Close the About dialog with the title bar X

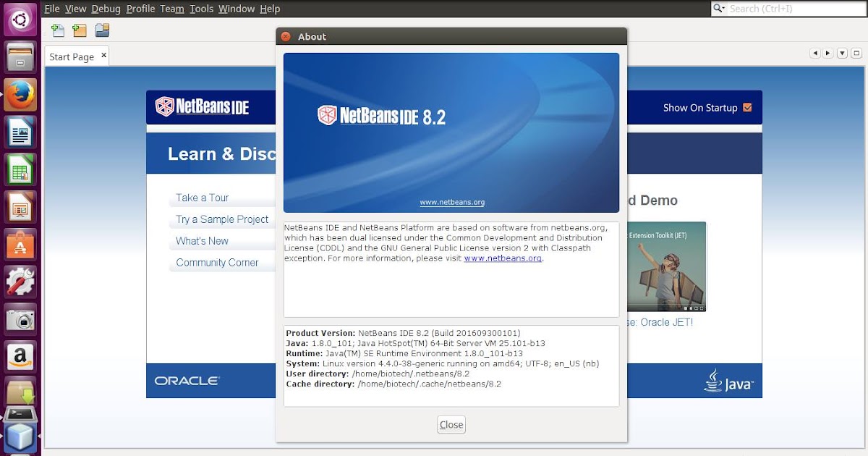(286, 37)
